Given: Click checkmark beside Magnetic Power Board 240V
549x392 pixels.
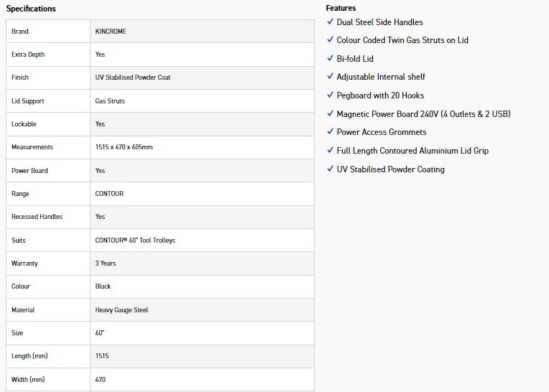Looking at the screenshot, I should pos(330,113).
